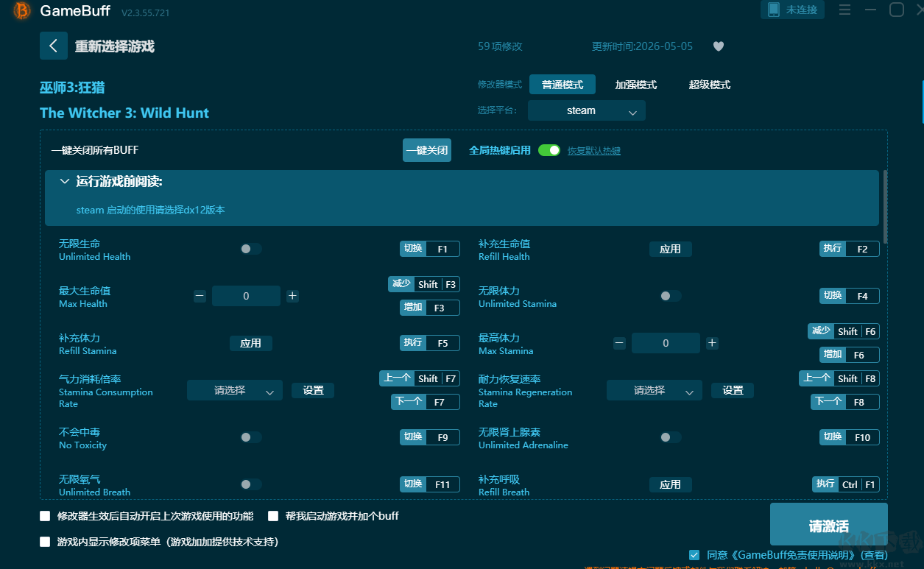Click restore default hotkeys link
This screenshot has height=569, width=924.
click(594, 151)
